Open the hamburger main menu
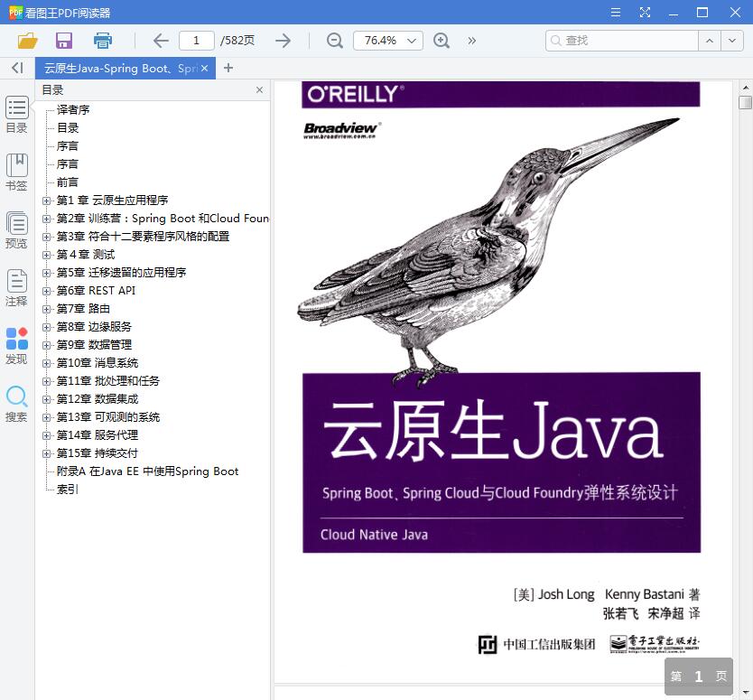 (x=615, y=13)
